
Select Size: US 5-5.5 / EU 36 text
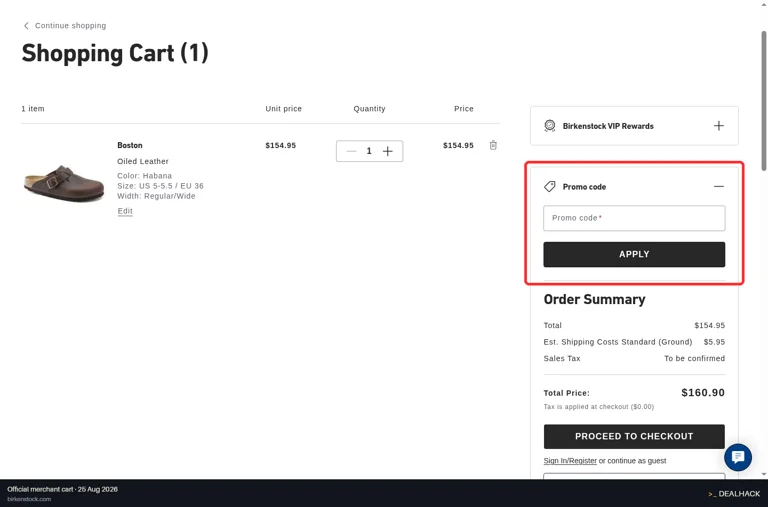point(160,186)
